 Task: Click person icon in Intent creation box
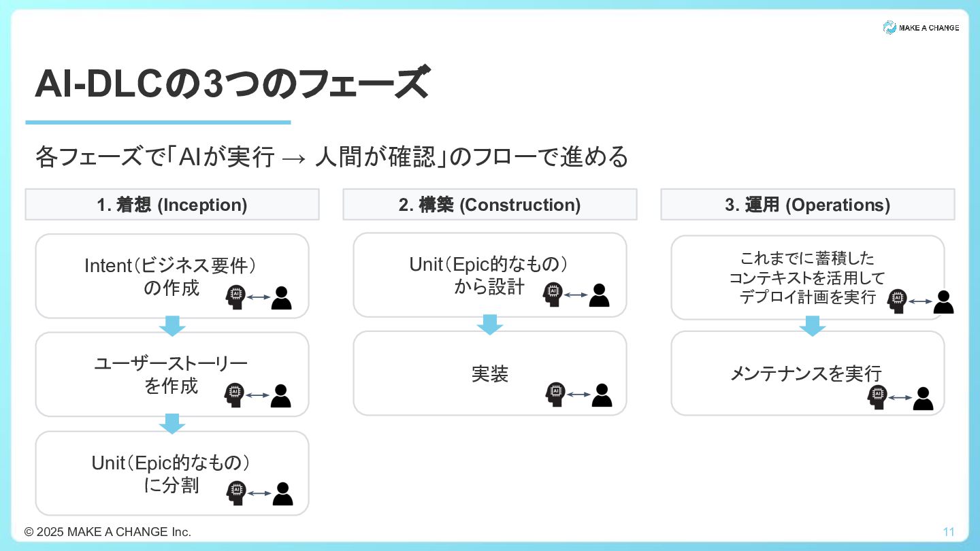[281, 297]
